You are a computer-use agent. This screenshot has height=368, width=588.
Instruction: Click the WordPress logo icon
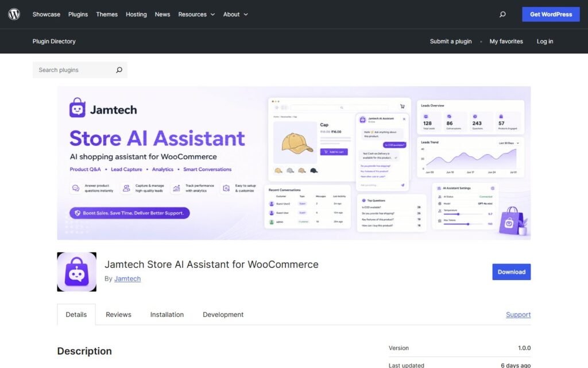(x=14, y=14)
